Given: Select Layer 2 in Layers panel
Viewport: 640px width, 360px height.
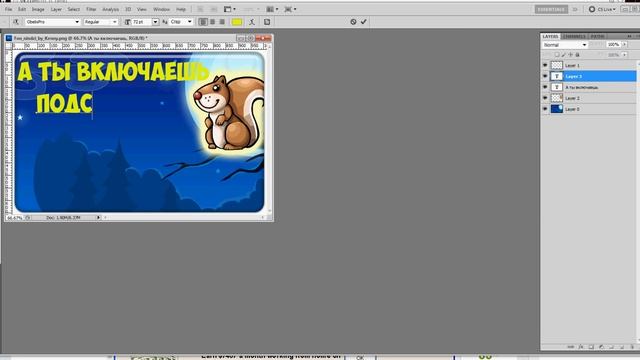Looking at the screenshot, I should point(588,98).
